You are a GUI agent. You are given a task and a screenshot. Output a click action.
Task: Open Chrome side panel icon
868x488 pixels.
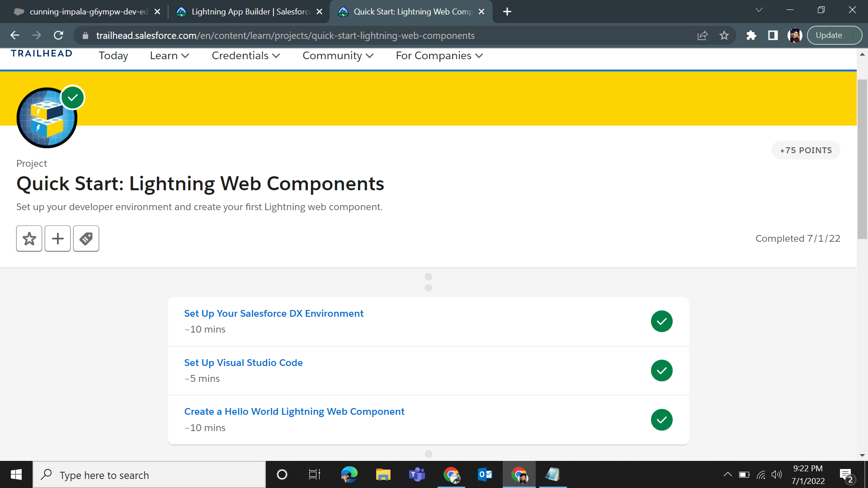(773, 35)
